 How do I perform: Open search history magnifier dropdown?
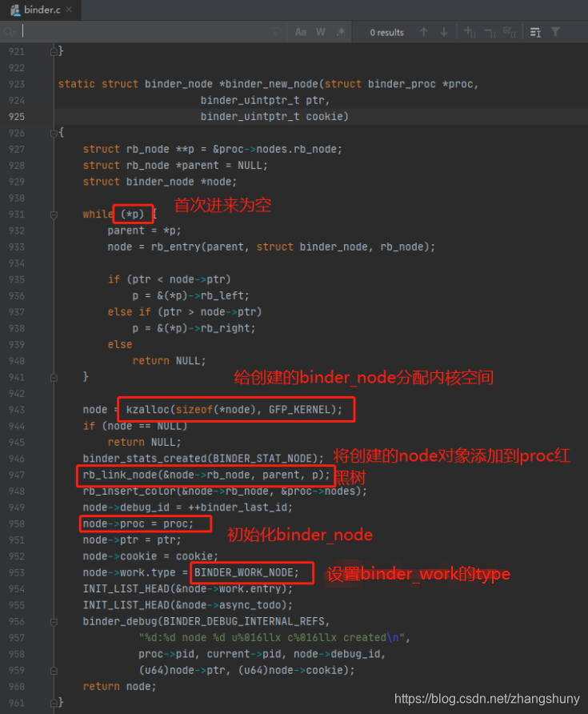[x=10, y=32]
